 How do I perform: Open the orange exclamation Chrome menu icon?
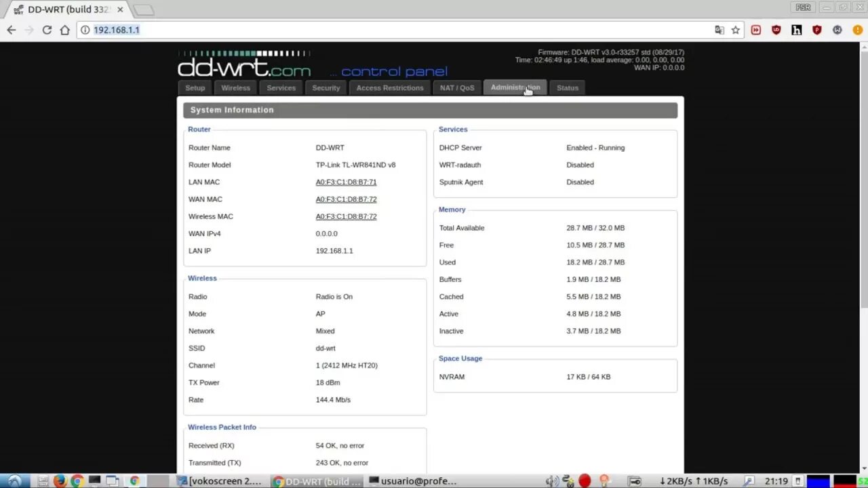point(858,30)
